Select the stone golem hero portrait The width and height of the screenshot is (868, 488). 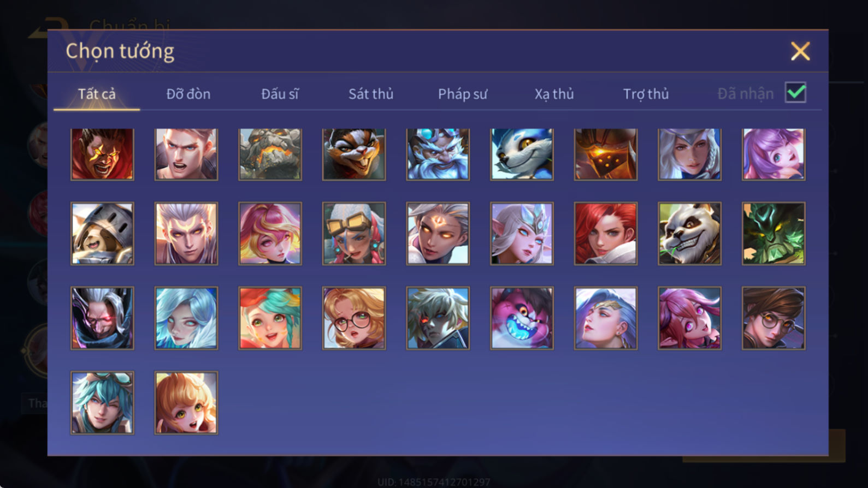[x=270, y=154]
